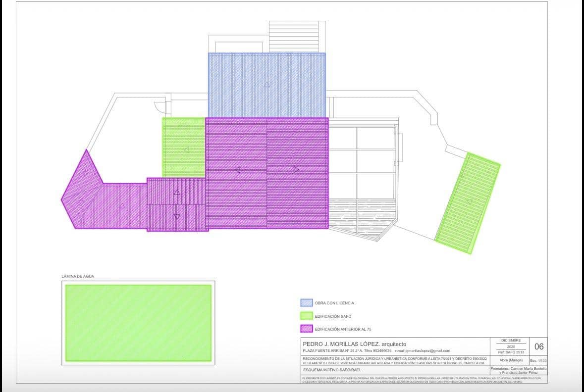Viewport: 584px width, 392px height.
Task: Click the "Ref: SAFO 2513" reference
Action: click(511, 352)
